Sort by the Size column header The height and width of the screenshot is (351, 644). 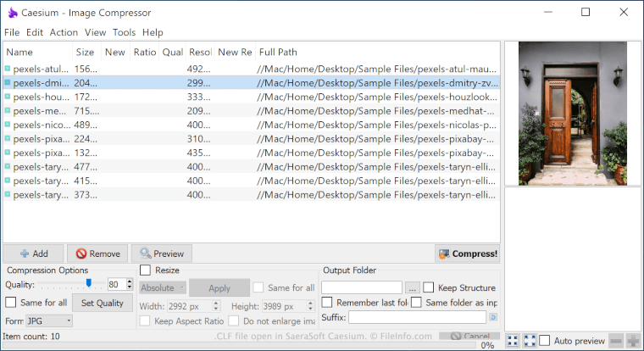[86, 52]
